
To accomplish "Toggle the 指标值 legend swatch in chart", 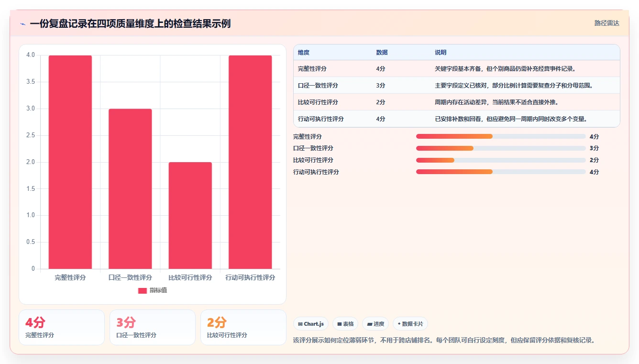I will pos(142,290).
